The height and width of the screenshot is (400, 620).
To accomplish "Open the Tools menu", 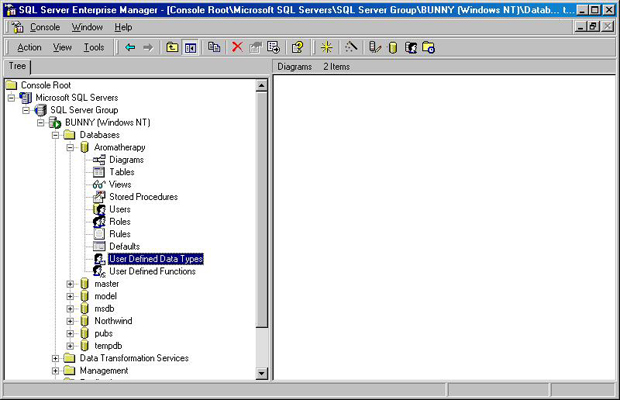I will 94,47.
